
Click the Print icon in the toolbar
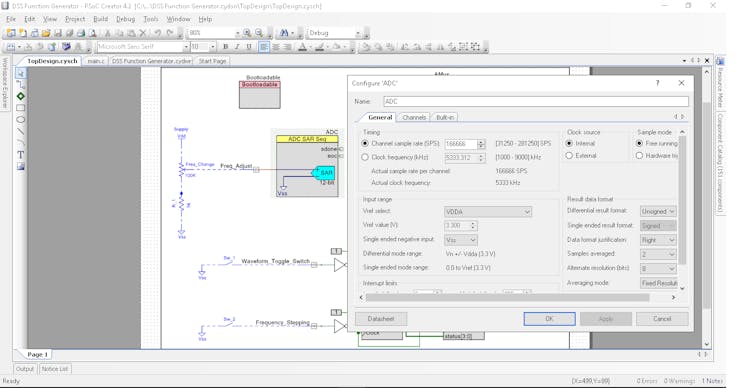81,33
